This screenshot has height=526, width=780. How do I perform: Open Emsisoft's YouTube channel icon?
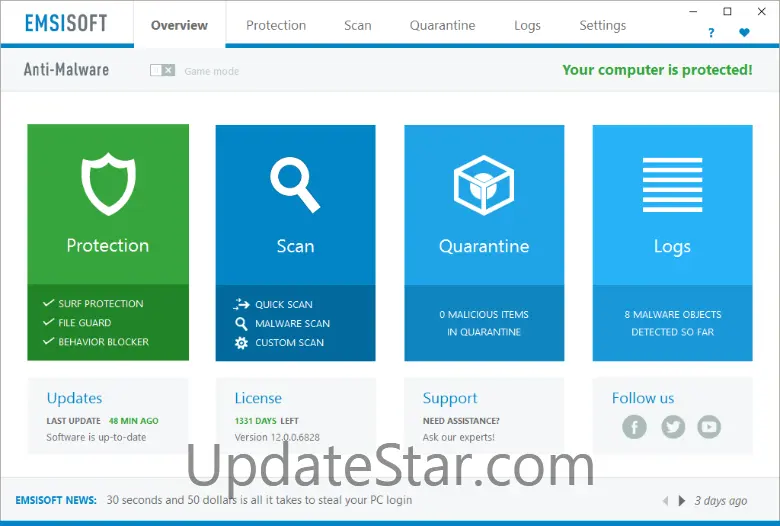pos(709,426)
